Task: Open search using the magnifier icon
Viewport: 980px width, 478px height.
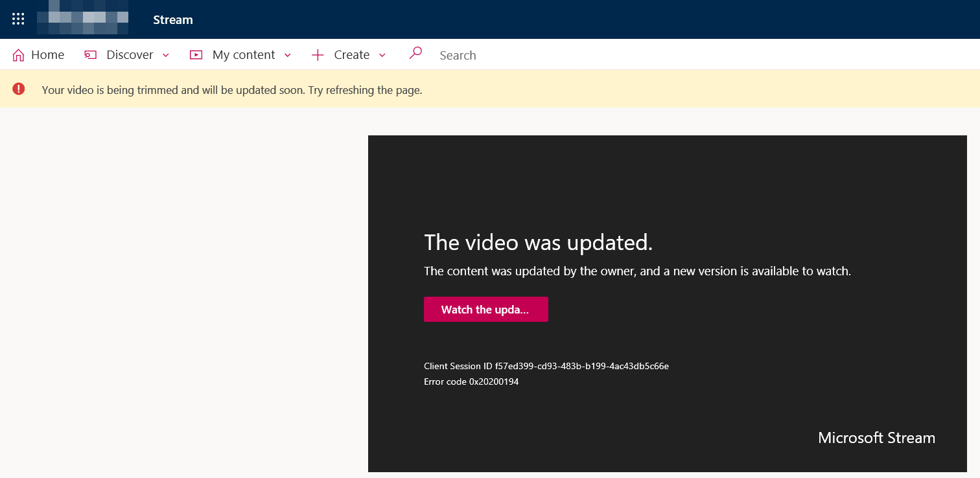Action: 415,54
